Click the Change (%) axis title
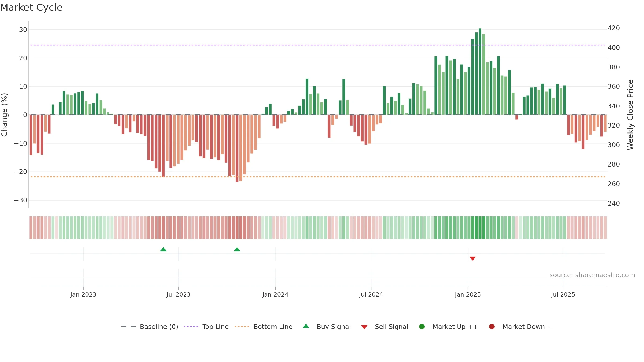This screenshot has height=362, width=644. click(x=5, y=115)
